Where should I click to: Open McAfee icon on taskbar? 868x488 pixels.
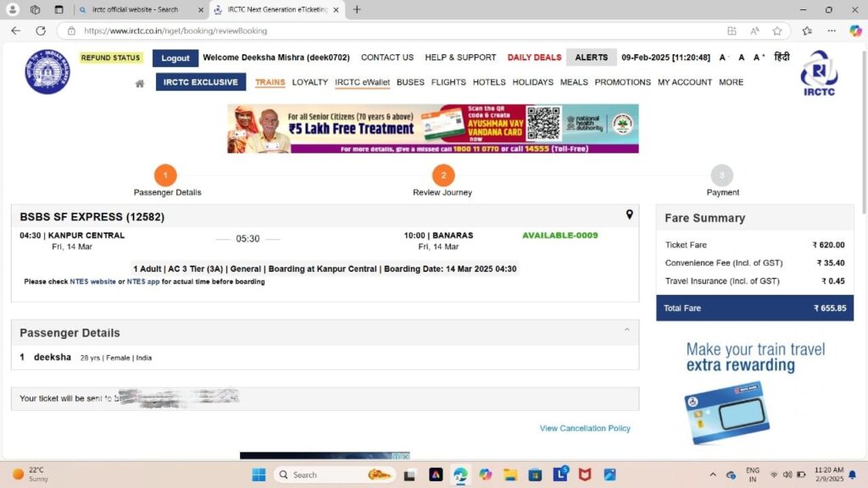point(585,474)
